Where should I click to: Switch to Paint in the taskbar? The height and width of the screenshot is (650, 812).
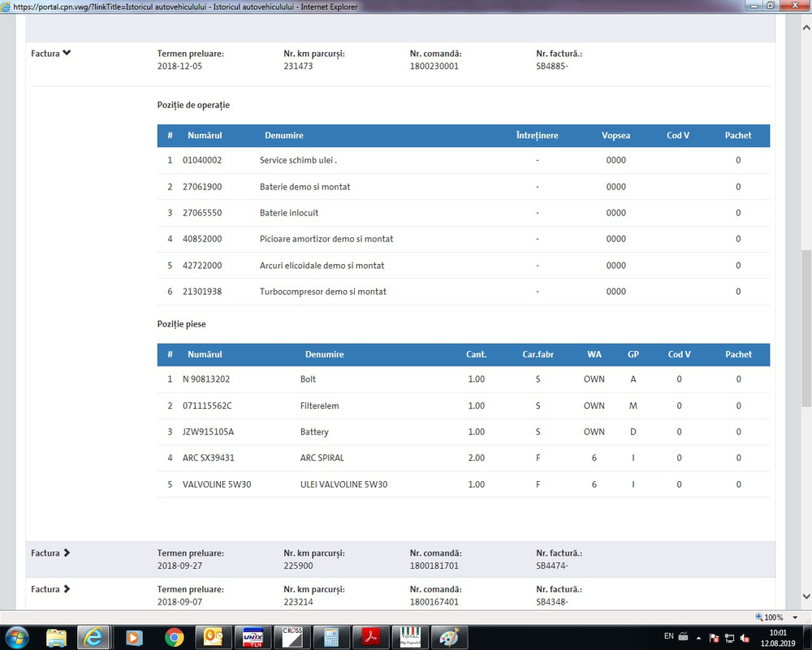point(449,637)
